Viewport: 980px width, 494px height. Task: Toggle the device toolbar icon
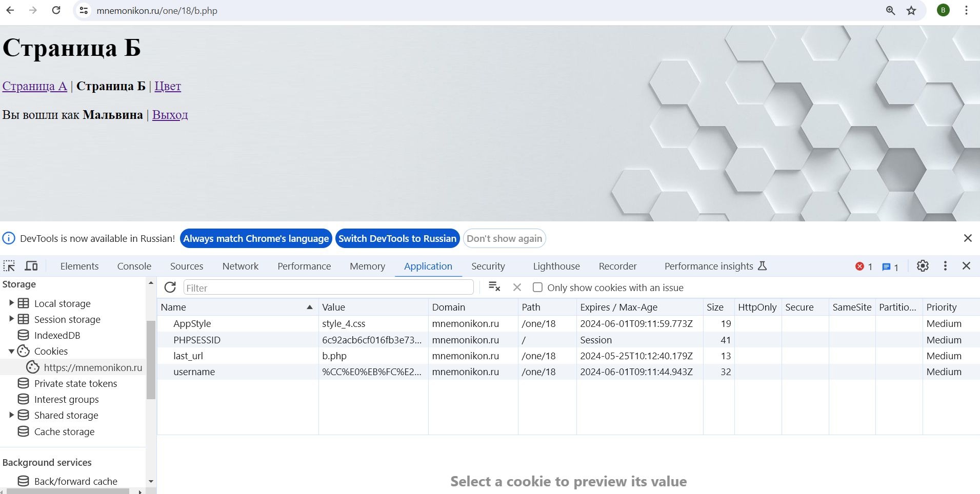(x=31, y=266)
